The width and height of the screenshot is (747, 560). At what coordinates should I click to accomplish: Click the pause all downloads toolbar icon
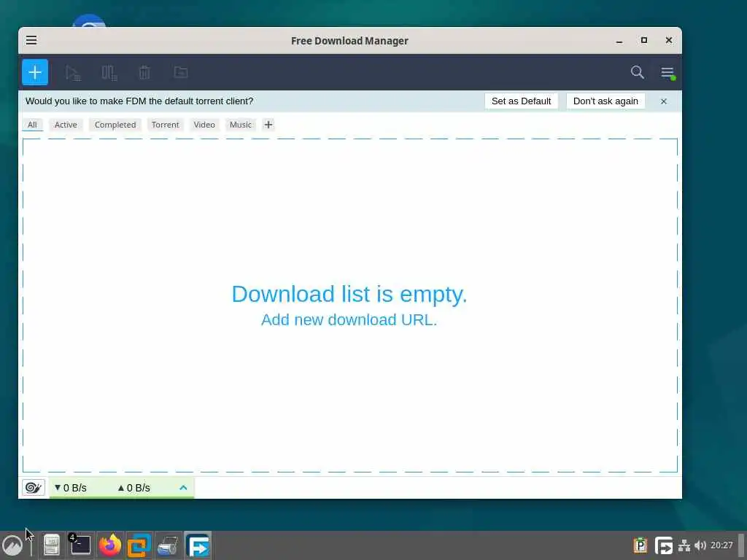(x=109, y=73)
